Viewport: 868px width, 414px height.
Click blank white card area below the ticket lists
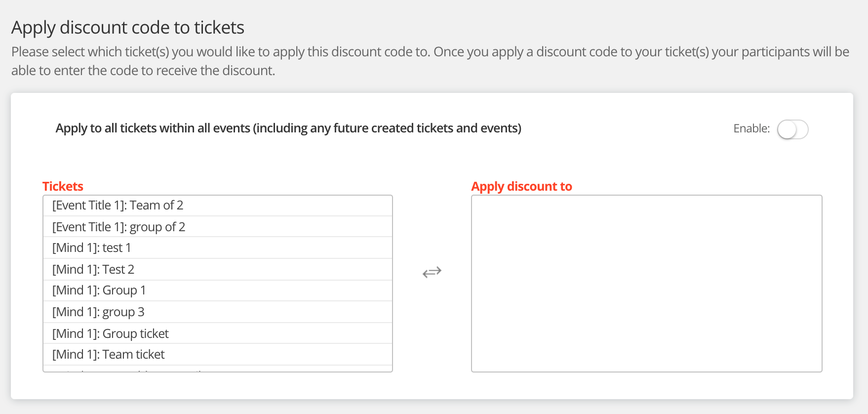432,386
